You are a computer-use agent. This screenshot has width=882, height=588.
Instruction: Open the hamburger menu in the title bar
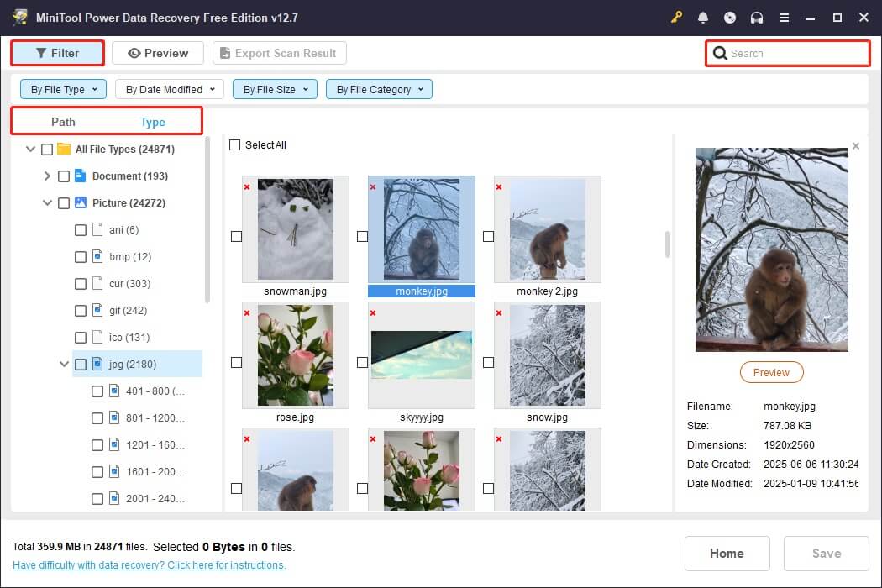click(x=785, y=17)
